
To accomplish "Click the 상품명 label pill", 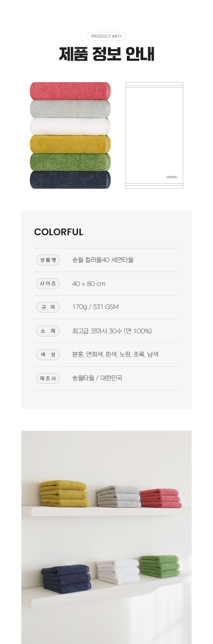I will 48,260.
